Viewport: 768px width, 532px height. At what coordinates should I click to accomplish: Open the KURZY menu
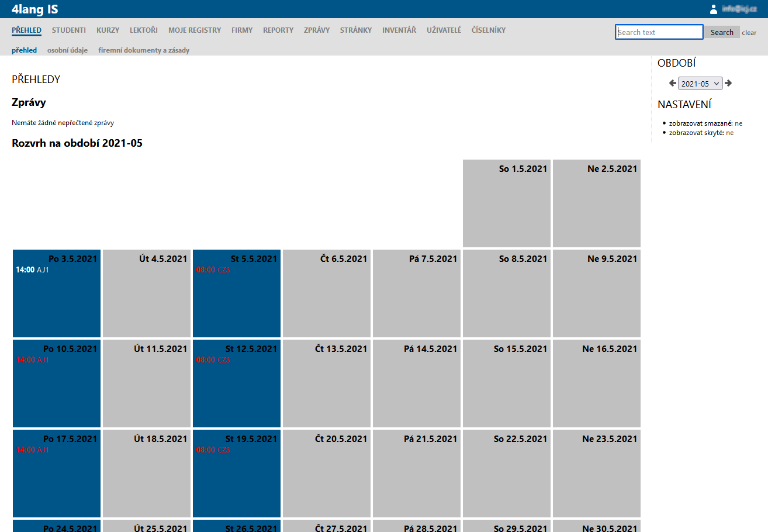point(108,30)
